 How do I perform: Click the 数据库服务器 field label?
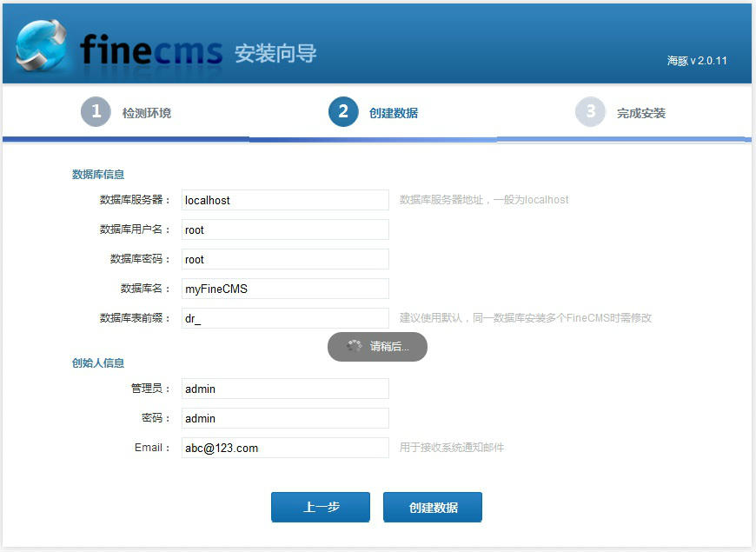click(135, 200)
